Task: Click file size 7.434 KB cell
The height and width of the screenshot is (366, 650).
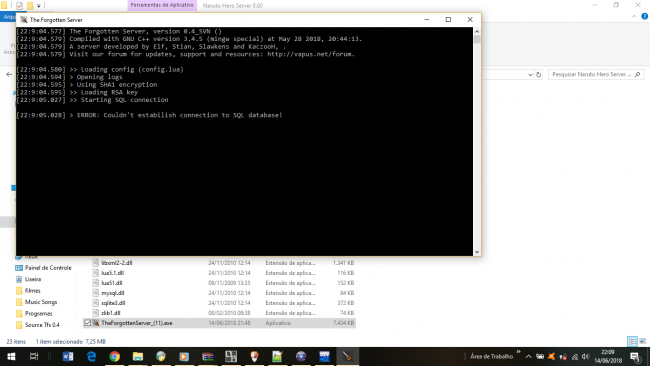Action: pyautogui.click(x=343, y=323)
